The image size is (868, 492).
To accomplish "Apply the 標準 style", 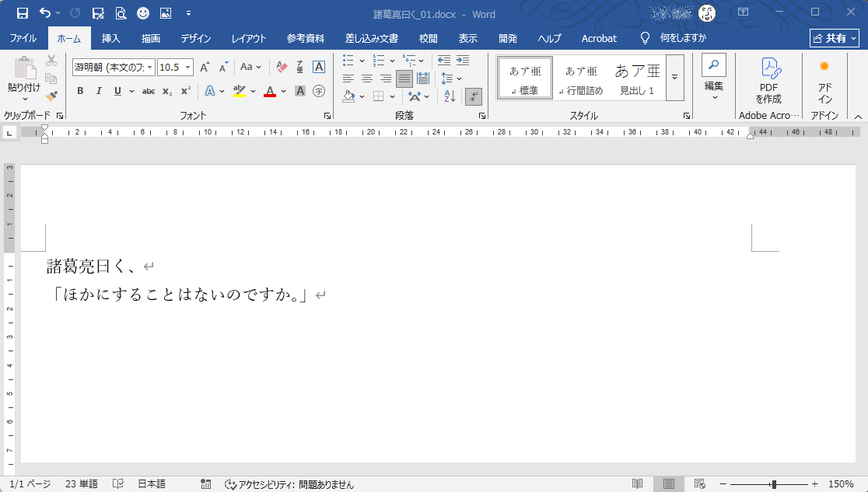I will tap(525, 78).
